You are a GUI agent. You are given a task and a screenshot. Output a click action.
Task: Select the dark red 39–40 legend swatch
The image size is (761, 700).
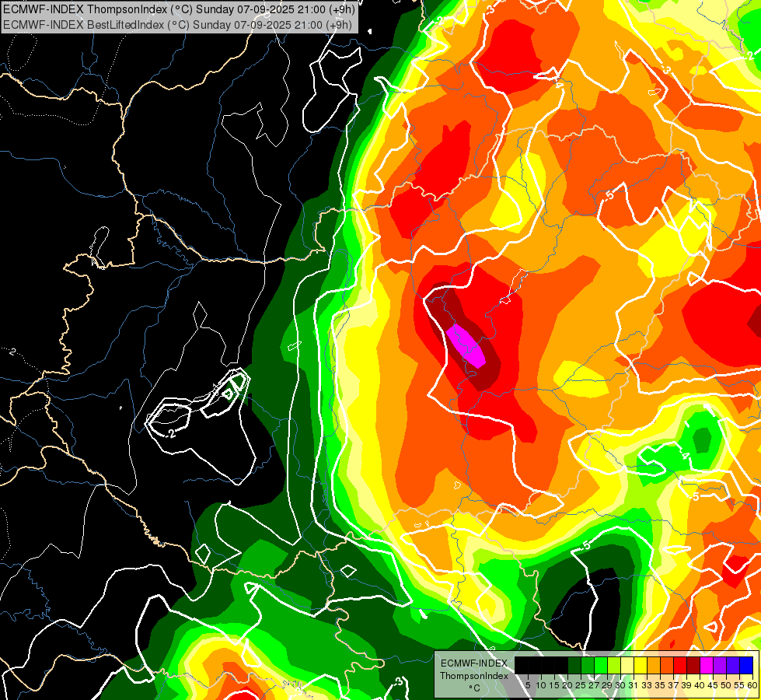click(693, 665)
